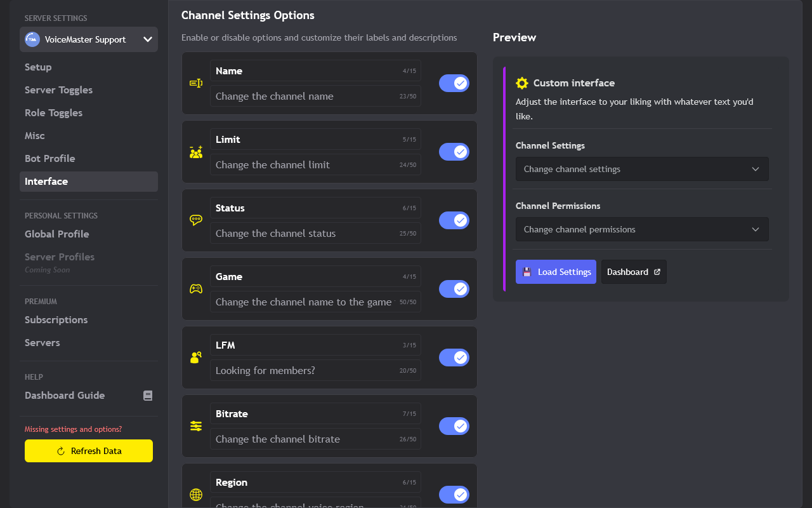
Task: Click the gear icon beside Custom interface
Action: click(521, 83)
